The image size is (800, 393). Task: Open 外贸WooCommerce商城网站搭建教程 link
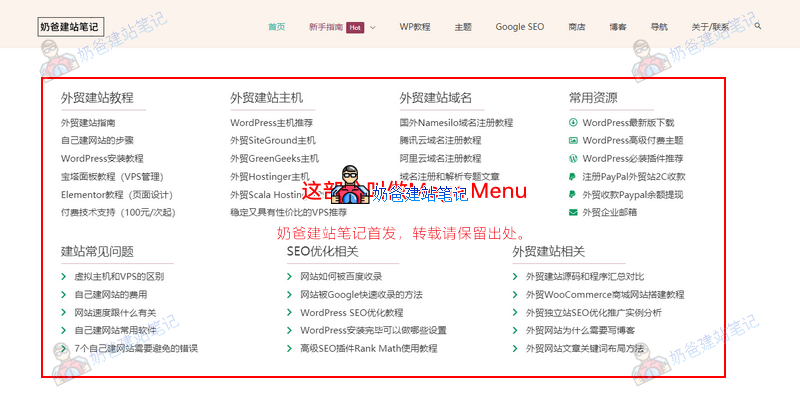coord(605,294)
